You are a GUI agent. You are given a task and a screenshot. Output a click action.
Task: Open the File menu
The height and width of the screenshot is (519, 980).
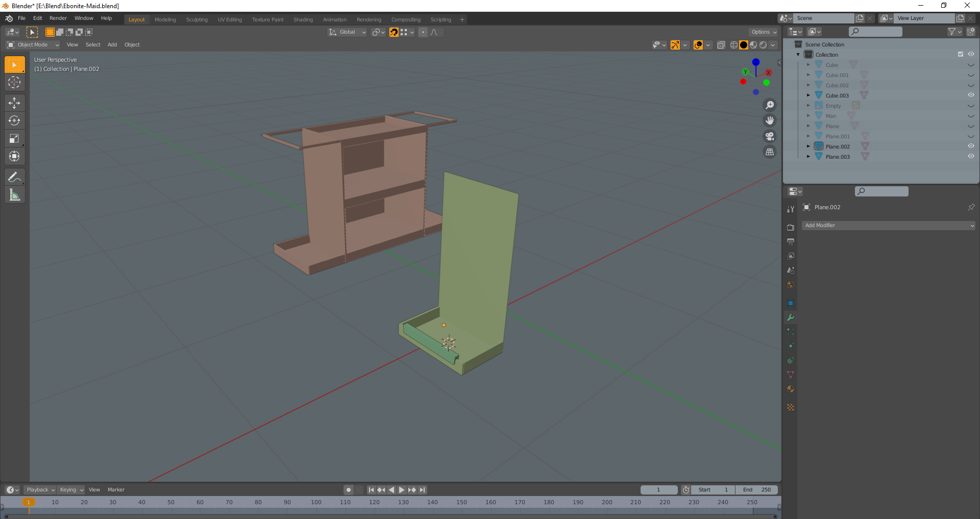point(21,18)
